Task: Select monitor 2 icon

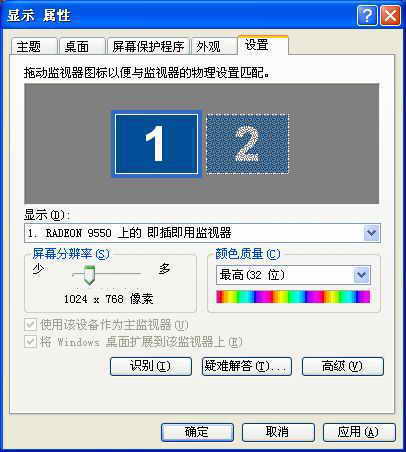Action: pos(248,144)
